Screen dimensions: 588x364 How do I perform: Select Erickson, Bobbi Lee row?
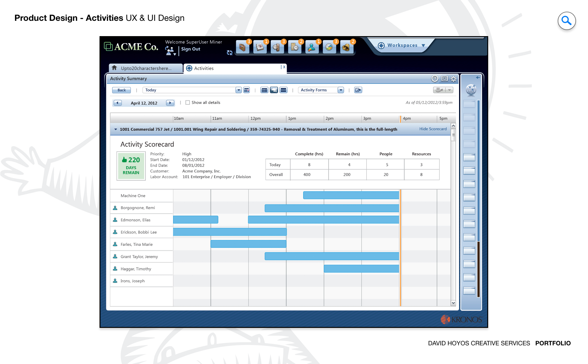click(x=141, y=232)
